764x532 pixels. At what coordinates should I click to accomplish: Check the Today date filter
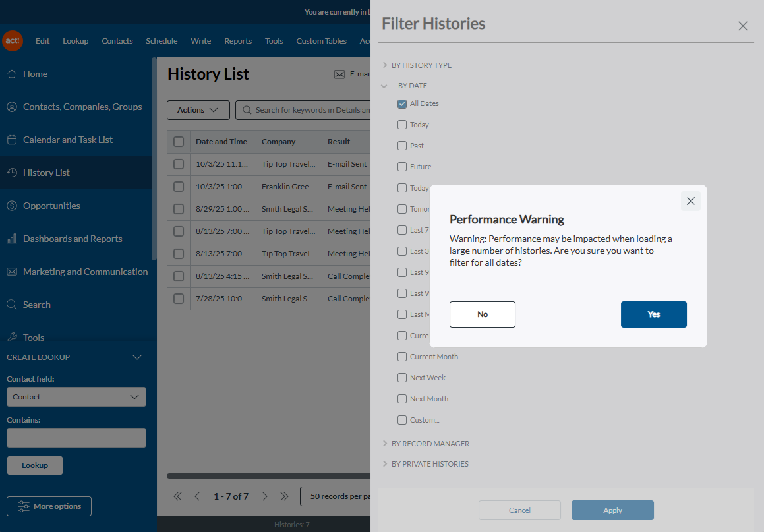[402, 125]
